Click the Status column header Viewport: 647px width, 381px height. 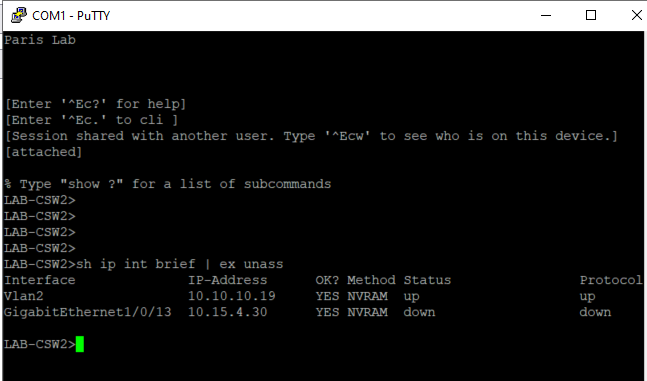pos(427,280)
